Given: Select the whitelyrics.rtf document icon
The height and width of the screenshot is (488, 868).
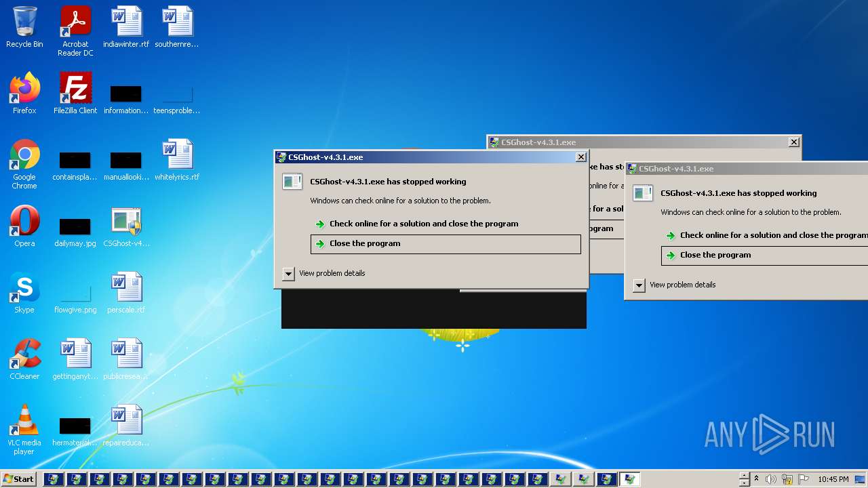Looking at the screenshot, I should click(x=177, y=160).
